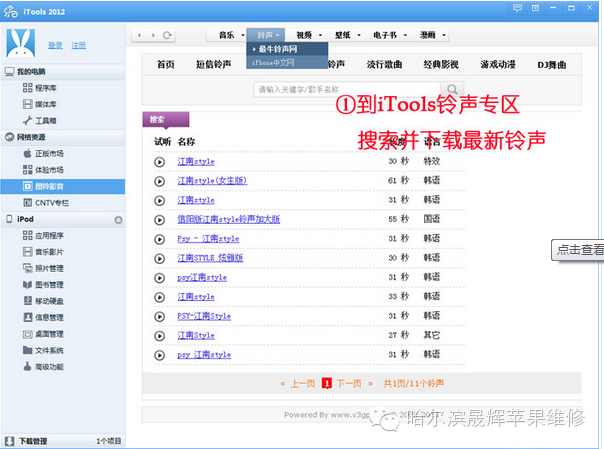Play PSY-江南Style preview

click(x=159, y=317)
